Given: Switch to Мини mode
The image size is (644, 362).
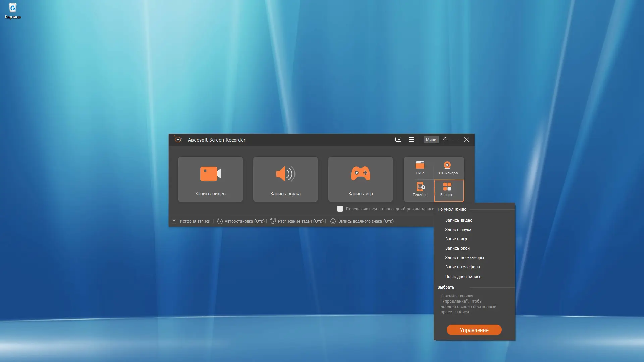Looking at the screenshot, I should [431, 140].
